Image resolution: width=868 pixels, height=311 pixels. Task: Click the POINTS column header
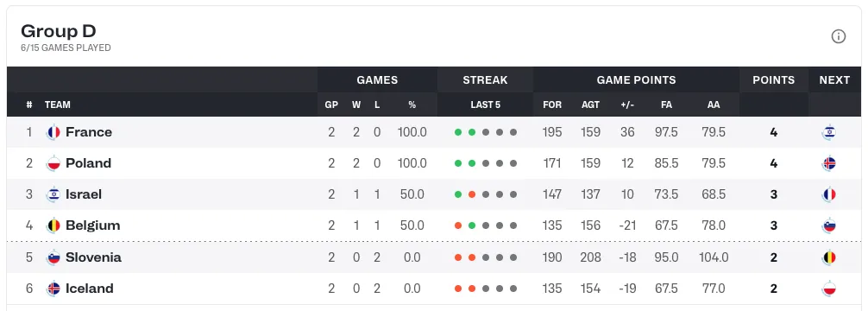tap(773, 79)
